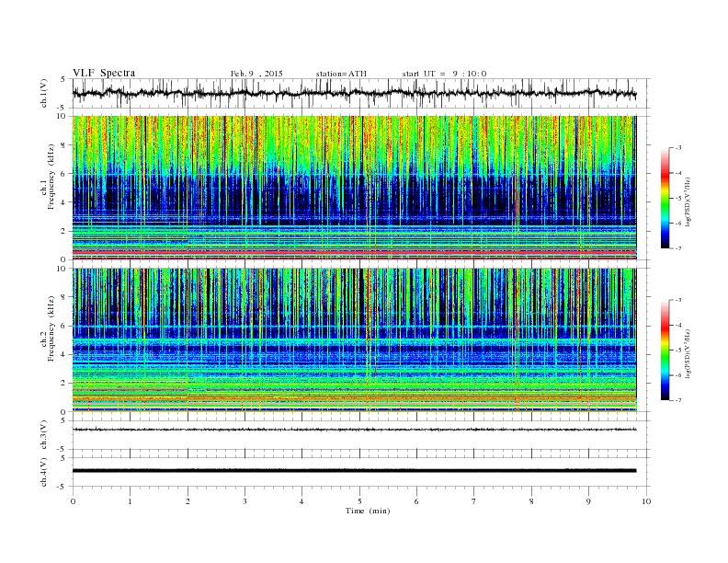Click the ch.4 thick waveform trace
Screen dimensions: 728x563
point(355,471)
